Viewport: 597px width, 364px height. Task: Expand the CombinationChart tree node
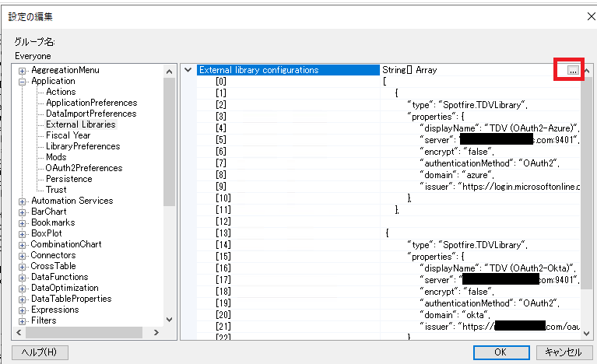(22, 245)
